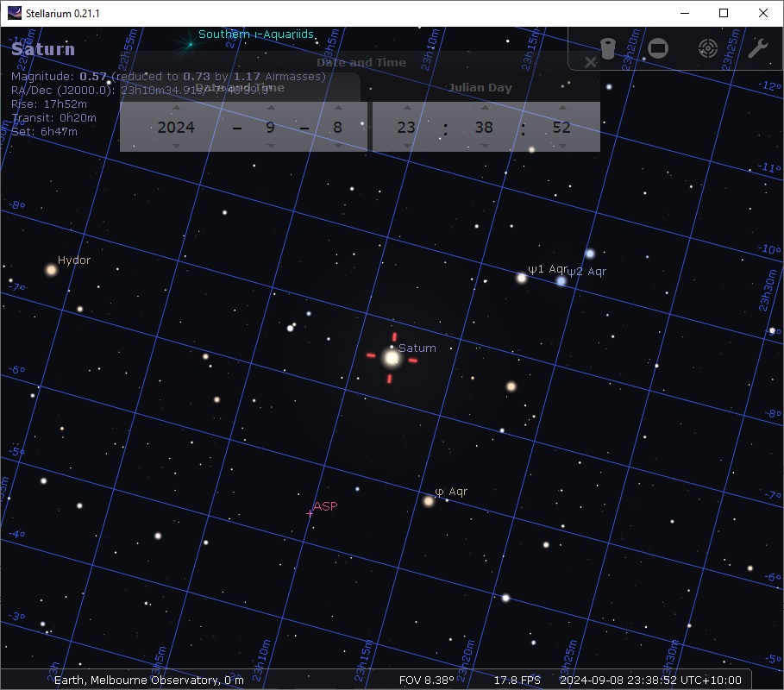The width and height of the screenshot is (784, 690).
Task: Click the pink ASP cross marker
Action: pos(310,513)
